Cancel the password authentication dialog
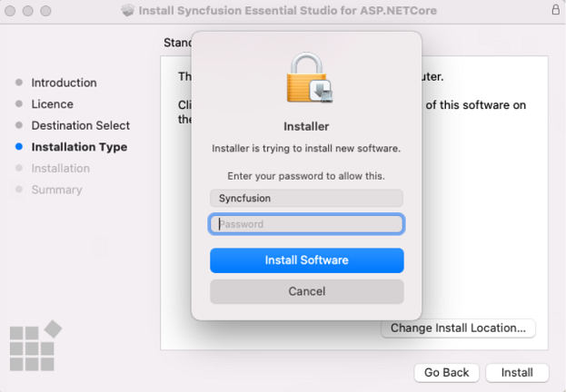 tap(306, 291)
